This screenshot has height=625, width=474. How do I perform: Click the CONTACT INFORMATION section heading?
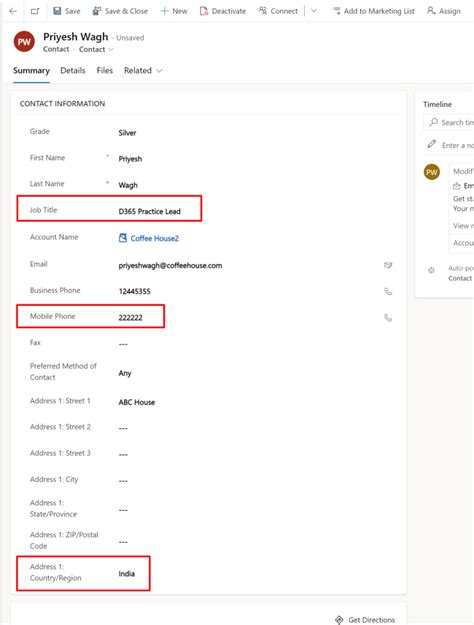(x=63, y=104)
